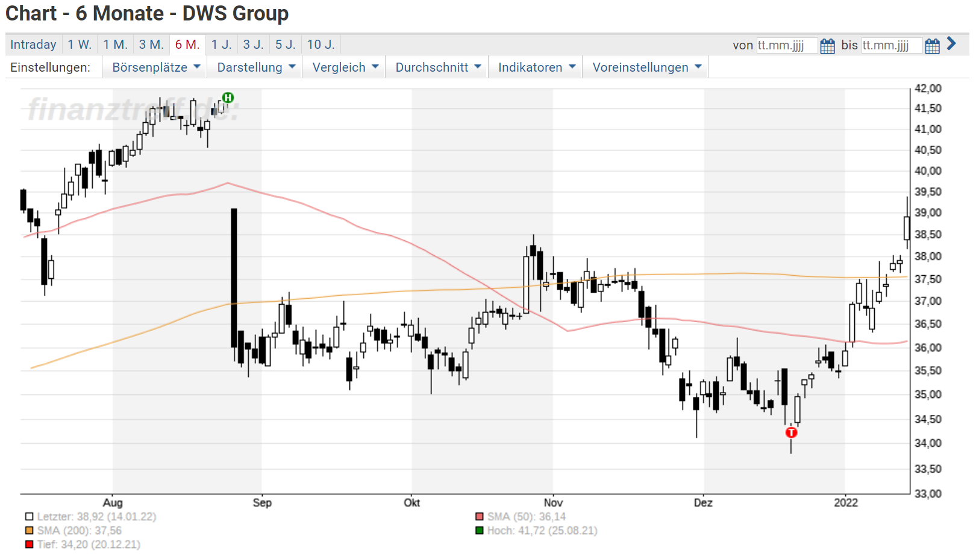The width and height of the screenshot is (976, 560).
Task: Select the 1 J. time range tab
Action: (x=221, y=45)
